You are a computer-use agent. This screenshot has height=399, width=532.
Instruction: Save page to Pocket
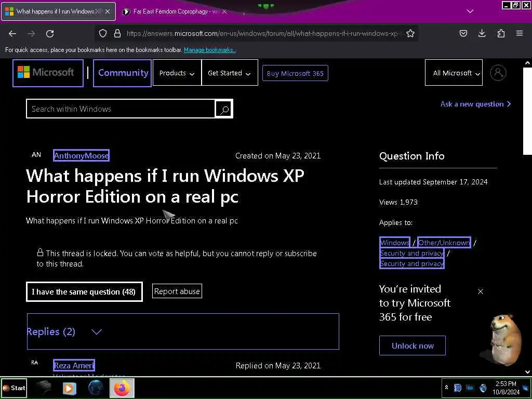point(463,33)
